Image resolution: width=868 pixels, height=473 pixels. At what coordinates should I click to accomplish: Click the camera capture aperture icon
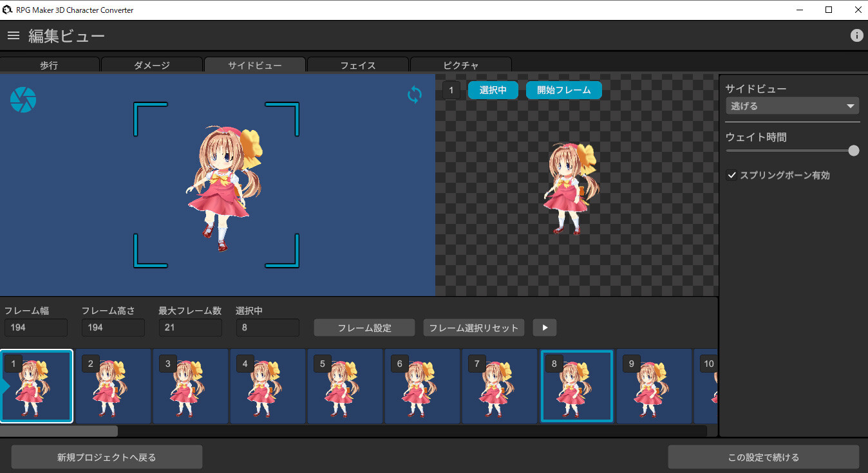click(x=23, y=100)
